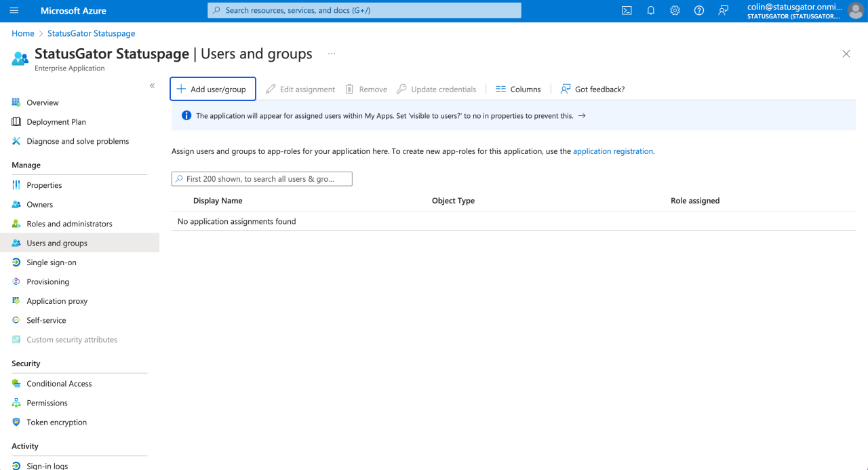Click the ellipsis next to page title
This screenshot has height=470, width=868.
click(332, 54)
